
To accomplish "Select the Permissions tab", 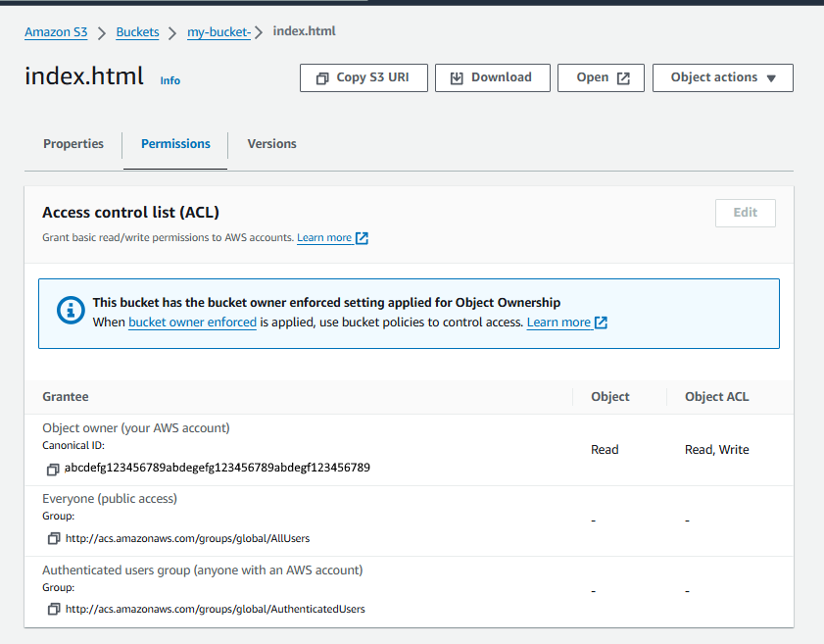I will (x=175, y=144).
